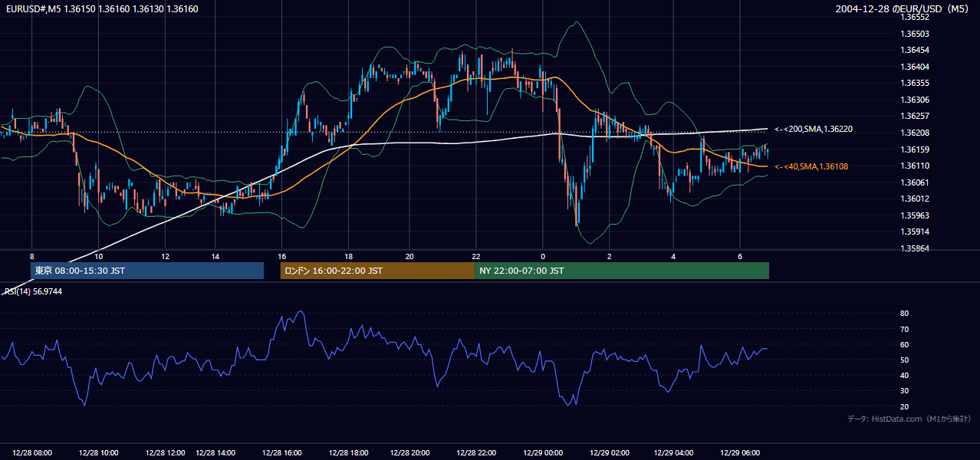The width and height of the screenshot is (980, 460).
Task: Click hour 12 on the price chart axis
Action: click(165, 256)
